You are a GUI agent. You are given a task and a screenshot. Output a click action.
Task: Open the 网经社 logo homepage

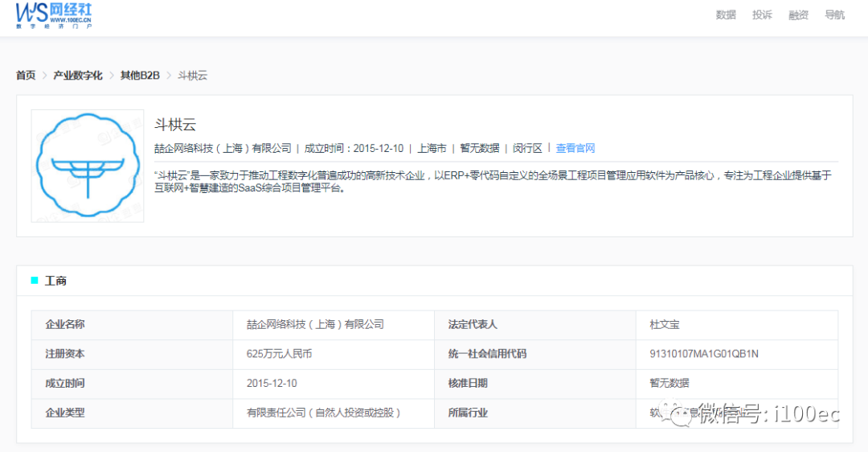point(54,15)
